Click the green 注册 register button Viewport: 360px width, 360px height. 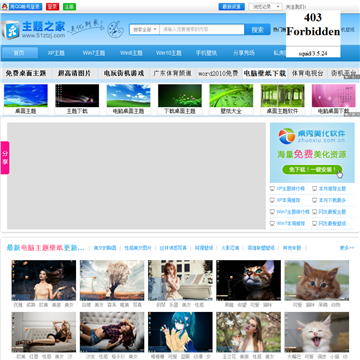click(x=69, y=7)
